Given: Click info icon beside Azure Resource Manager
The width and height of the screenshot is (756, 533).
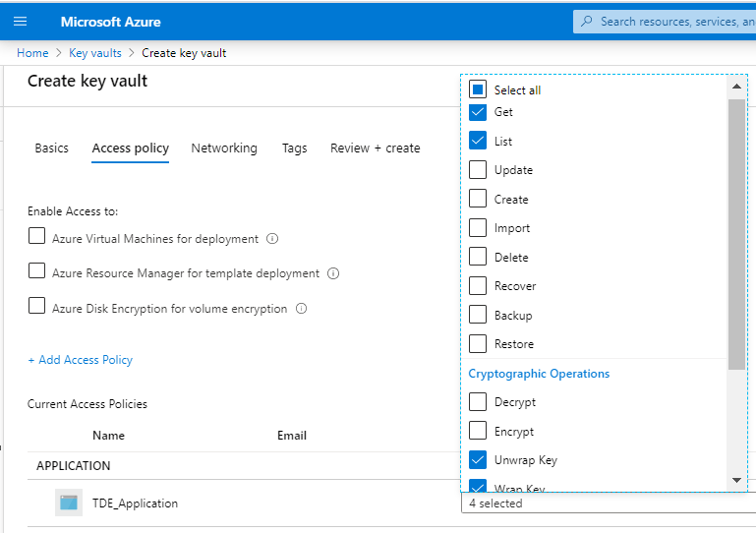Looking at the screenshot, I should [333, 273].
